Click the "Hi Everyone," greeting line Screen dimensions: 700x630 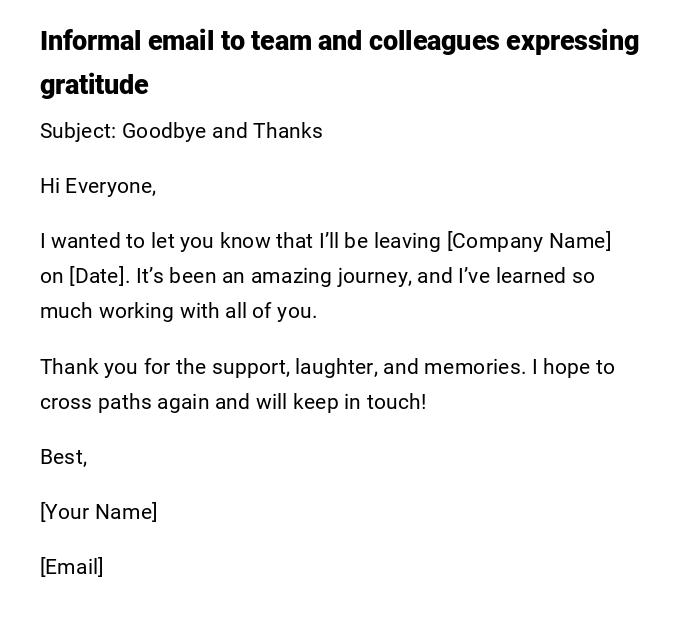(98, 186)
